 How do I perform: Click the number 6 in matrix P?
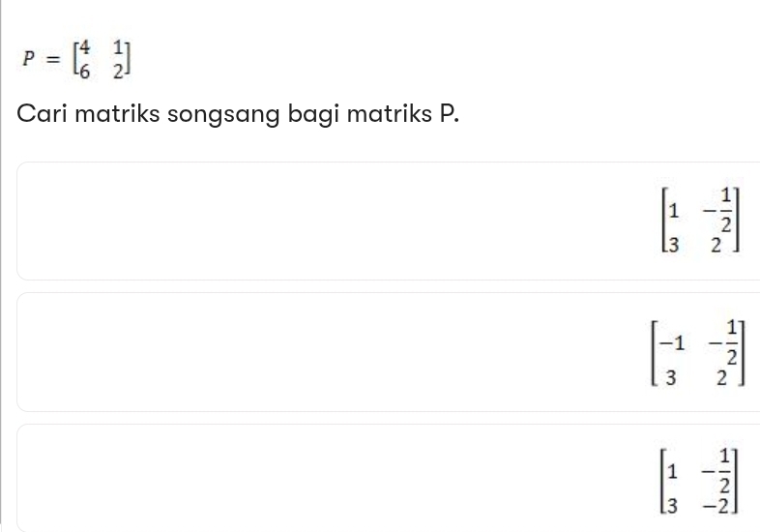(x=86, y=70)
